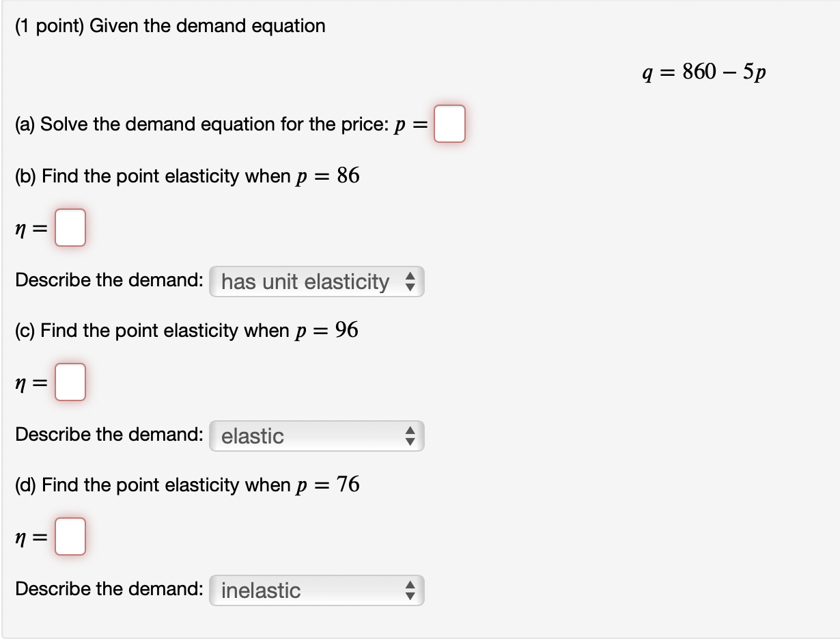Click the price answer box in part (a)

[449, 124]
